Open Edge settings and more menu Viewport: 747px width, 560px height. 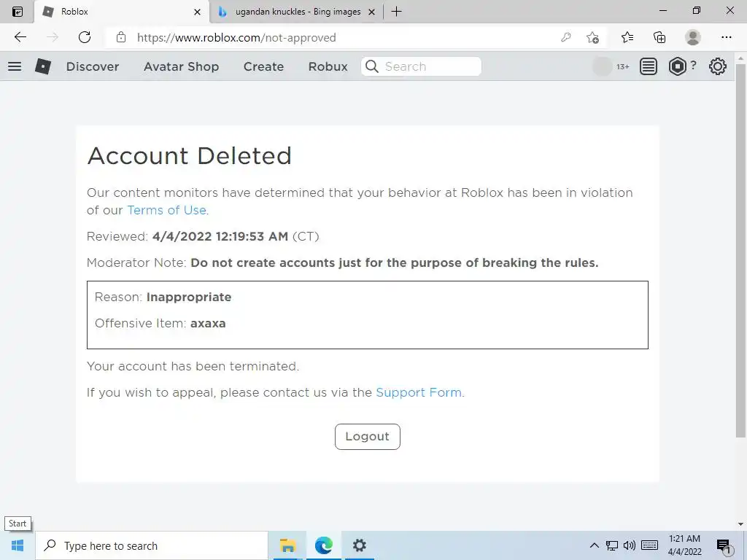(x=726, y=37)
